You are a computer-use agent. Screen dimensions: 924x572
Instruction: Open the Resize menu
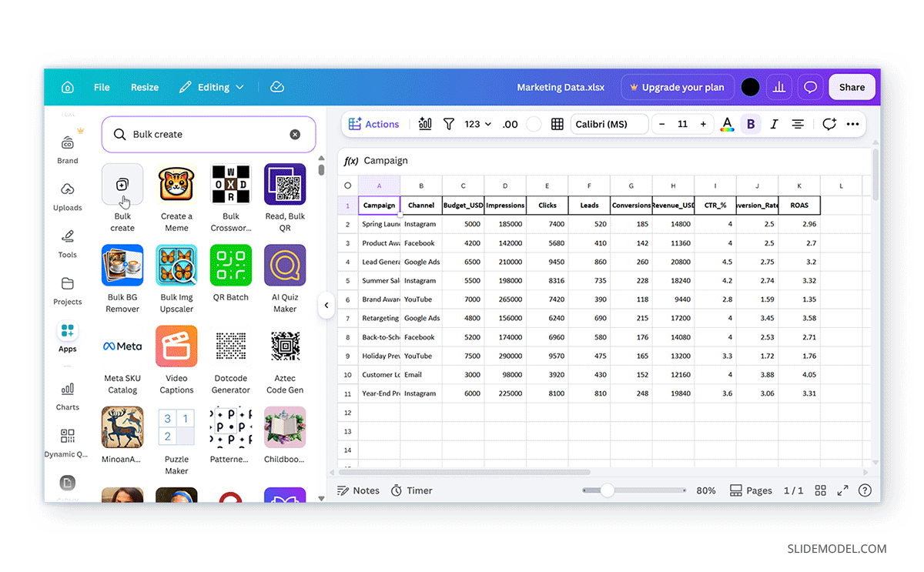point(145,87)
